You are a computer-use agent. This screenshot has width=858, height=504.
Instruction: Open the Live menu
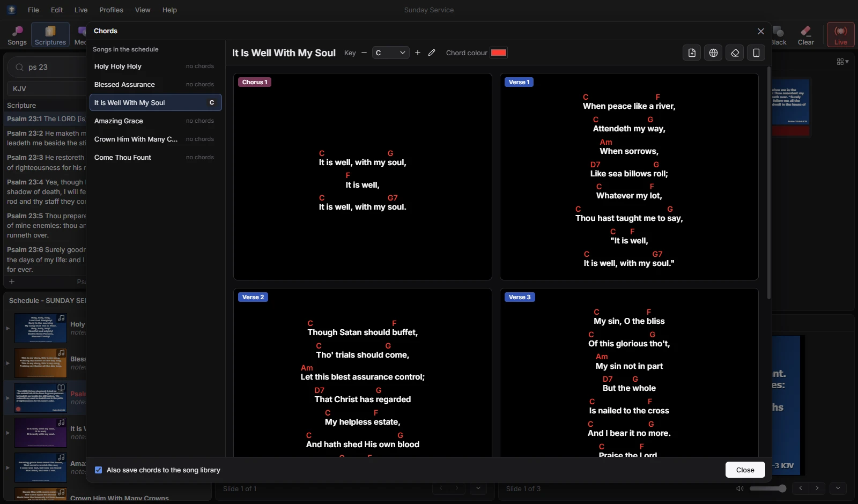[81, 10]
